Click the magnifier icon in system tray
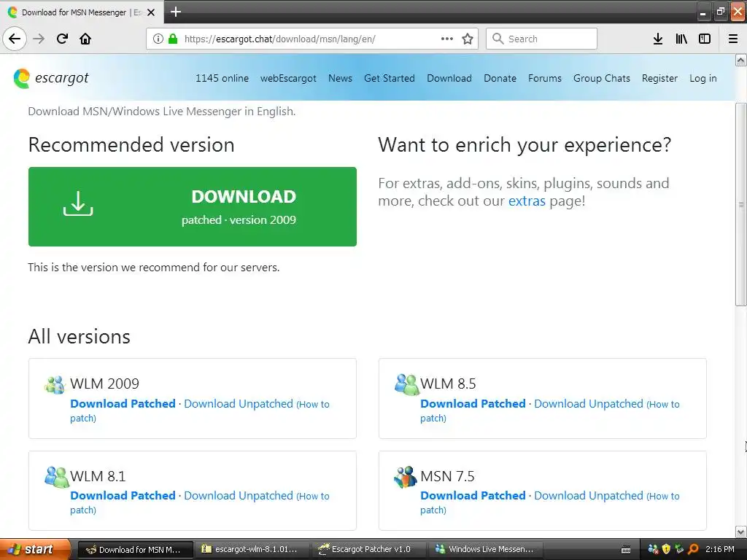The height and width of the screenshot is (560, 747). (x=693, y=549)
